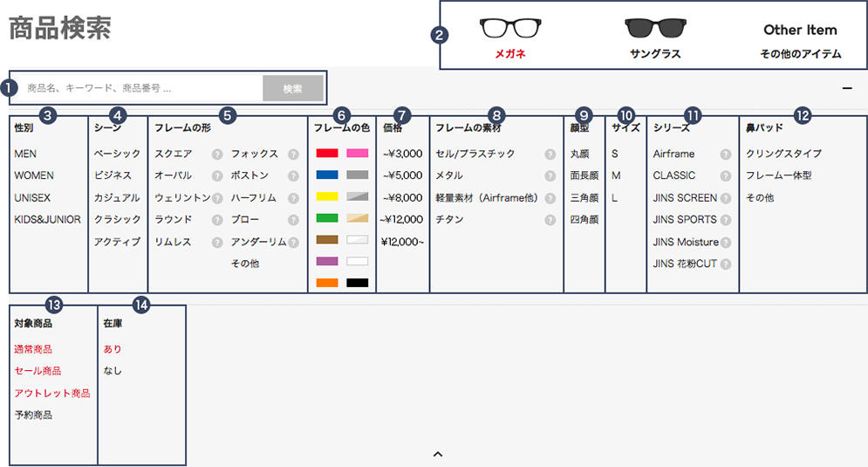The height and width of the screenshot is (467, 868).
Task: Click help icon next to ウェリントン
Action: [217, 198]
